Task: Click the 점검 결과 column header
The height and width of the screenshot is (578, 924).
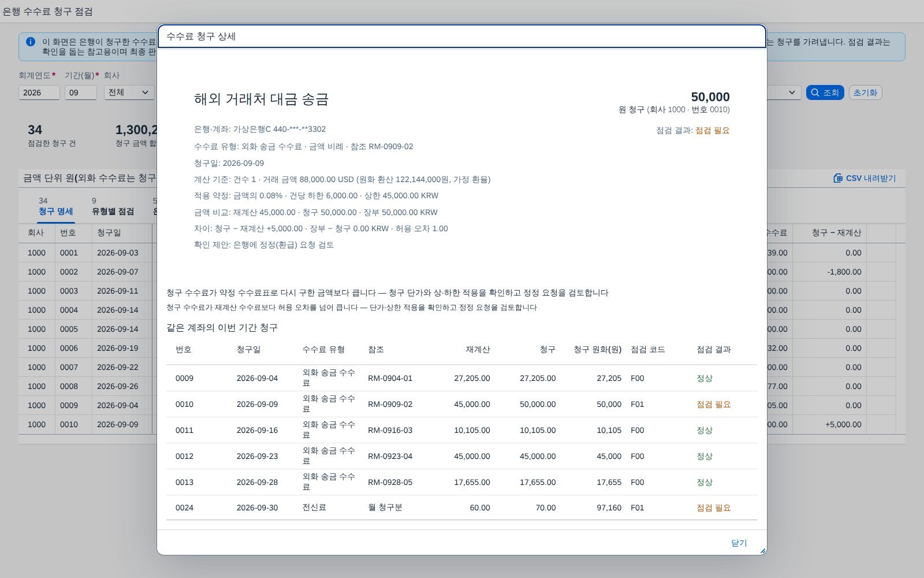Action: (714, 349)
